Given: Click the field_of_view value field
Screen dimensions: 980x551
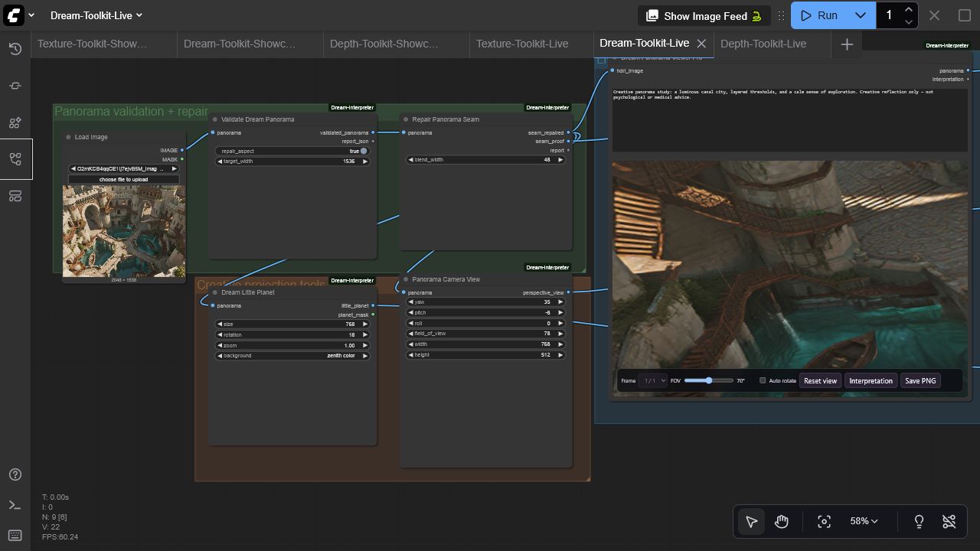Looking at the screenshot, I should click(486, 334).
